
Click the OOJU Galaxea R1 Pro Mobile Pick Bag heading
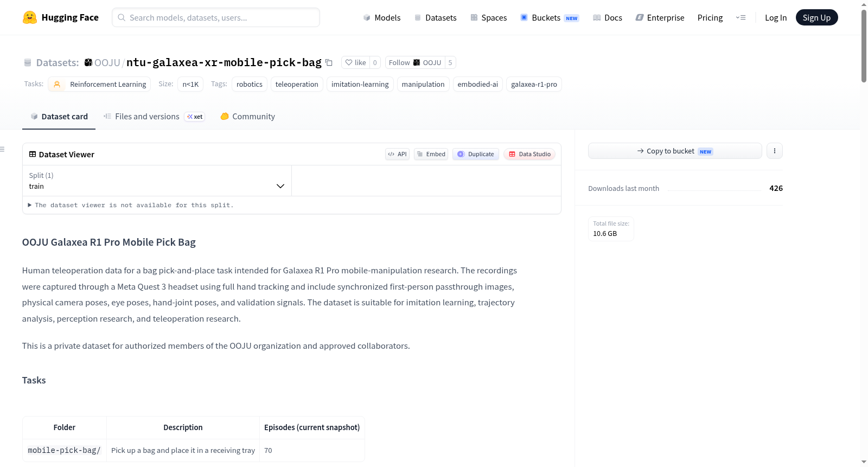tap(109, 242)
